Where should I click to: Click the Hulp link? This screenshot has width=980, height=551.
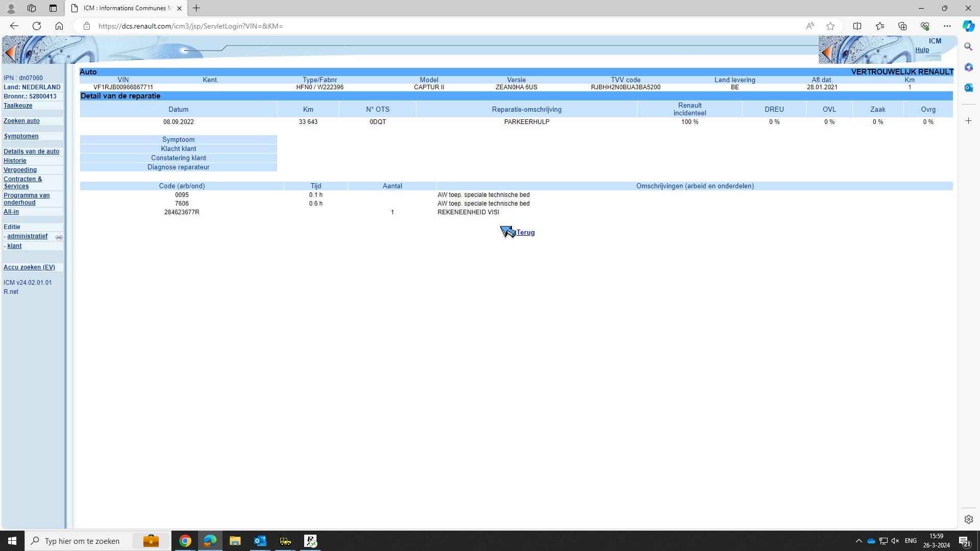click(922, 50)
